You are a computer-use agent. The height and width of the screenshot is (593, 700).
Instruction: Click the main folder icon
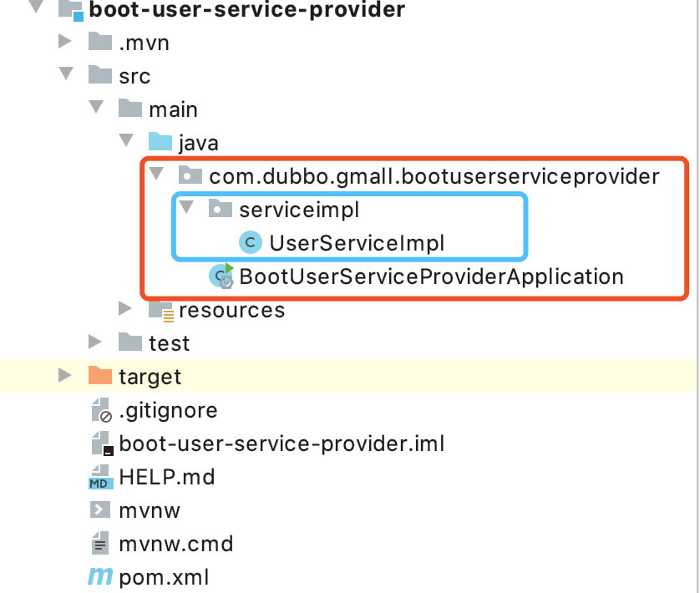(x=130, y=108)
